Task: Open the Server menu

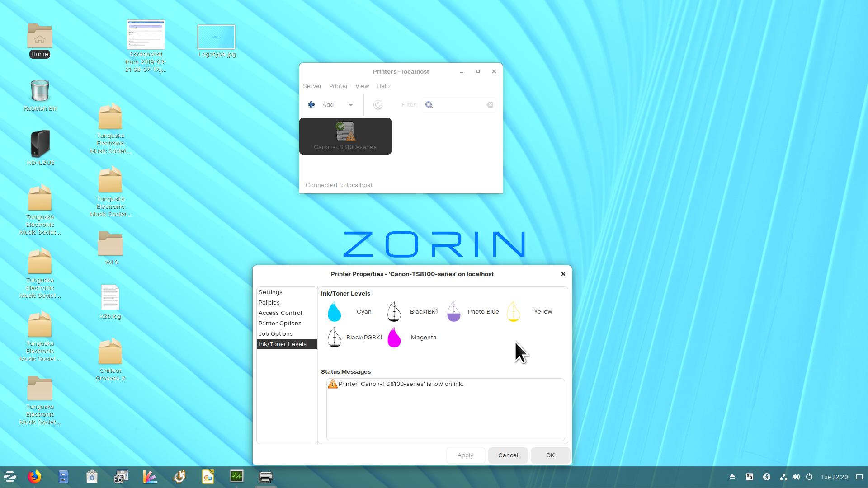Action: pyautogui.click(x=312, y=86)
